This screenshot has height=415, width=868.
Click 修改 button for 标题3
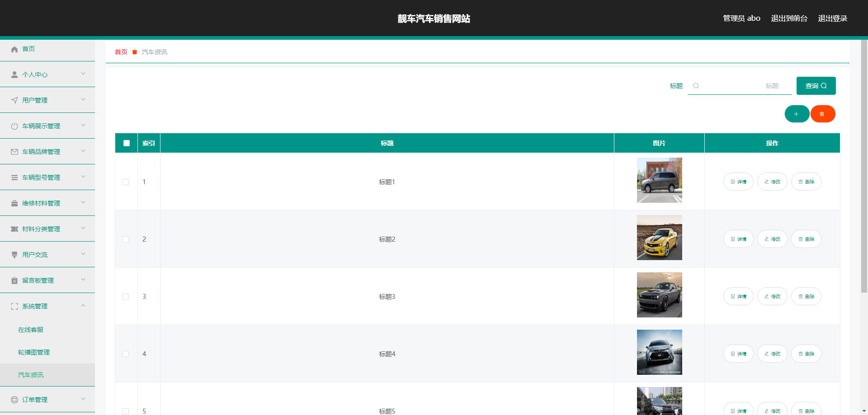click(772, 296)
